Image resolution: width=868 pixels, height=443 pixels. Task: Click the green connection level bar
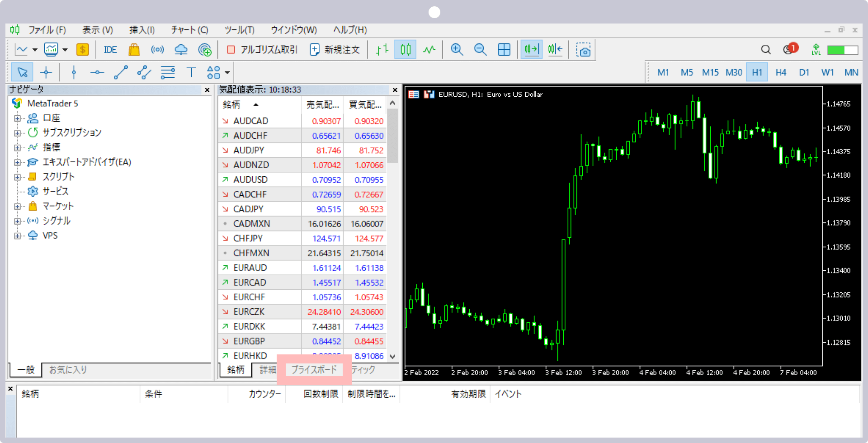click(x=843, y=50)
